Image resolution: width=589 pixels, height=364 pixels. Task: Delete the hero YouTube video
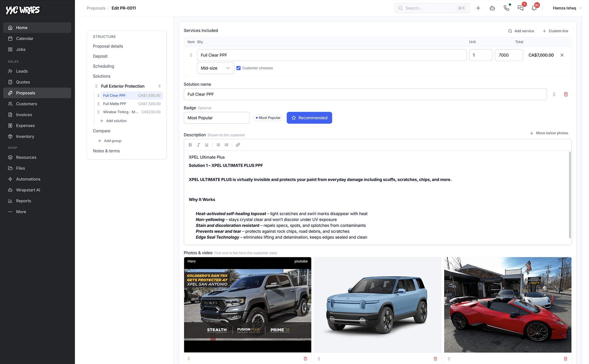305,359
